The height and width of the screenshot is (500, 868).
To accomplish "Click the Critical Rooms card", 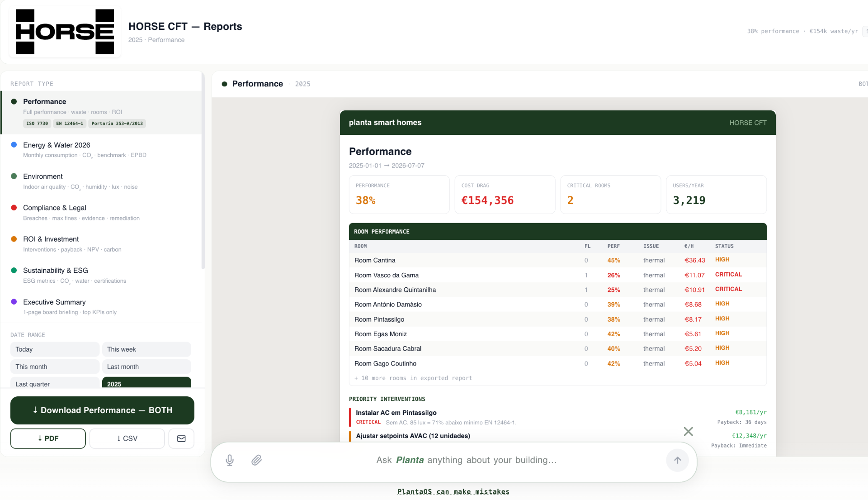I will coord(610,195).
